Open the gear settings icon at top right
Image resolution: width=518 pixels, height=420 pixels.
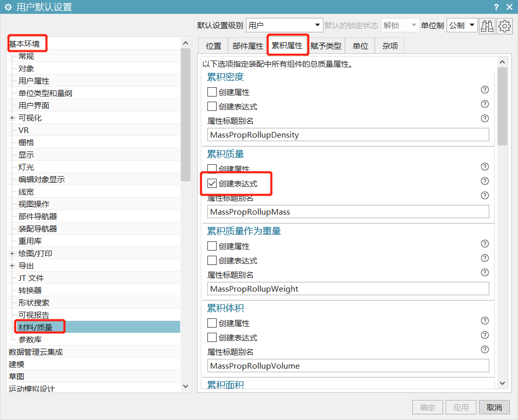(x=505, y=26)
